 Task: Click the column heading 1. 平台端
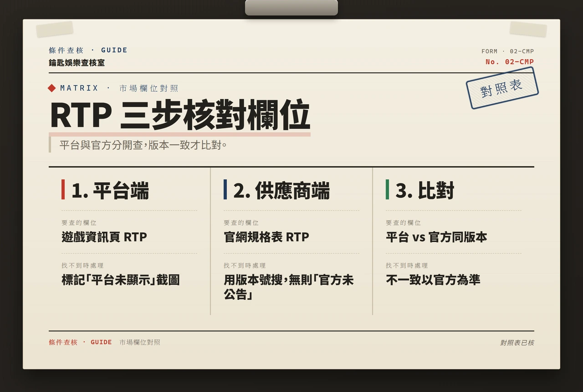point(110,190)
